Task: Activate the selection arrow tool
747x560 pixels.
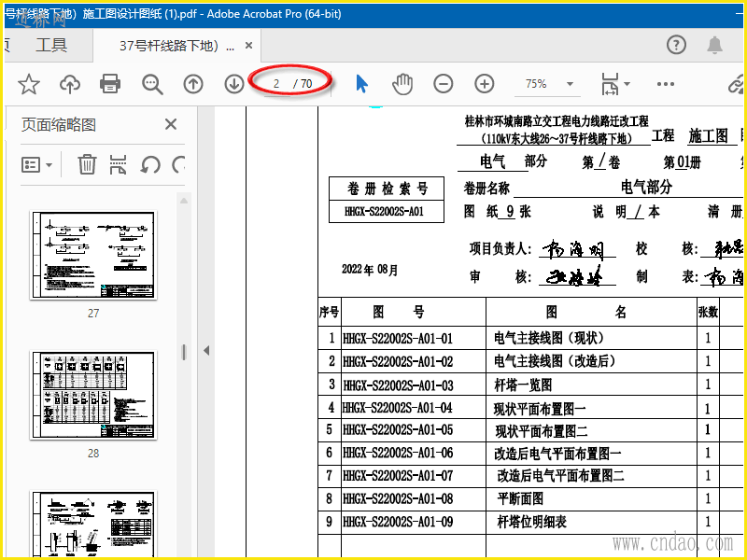Action: click(361, 84)
